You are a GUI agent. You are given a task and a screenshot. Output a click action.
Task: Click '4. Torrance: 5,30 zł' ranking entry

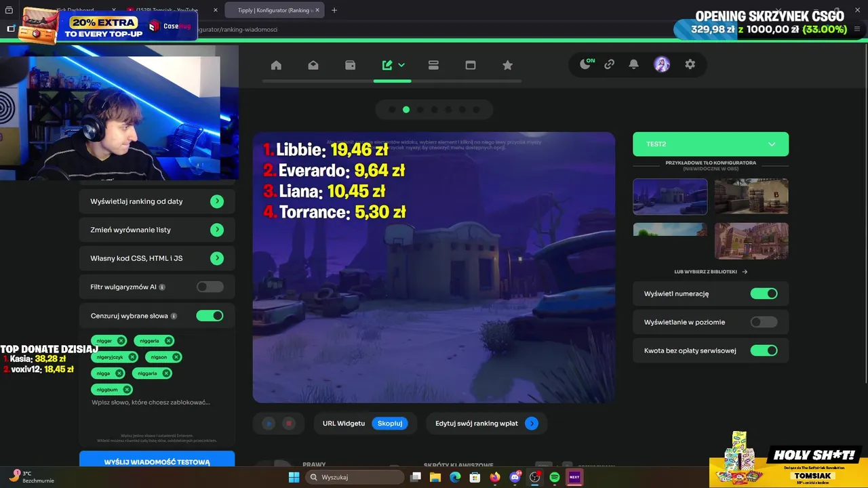click(334, 212)
